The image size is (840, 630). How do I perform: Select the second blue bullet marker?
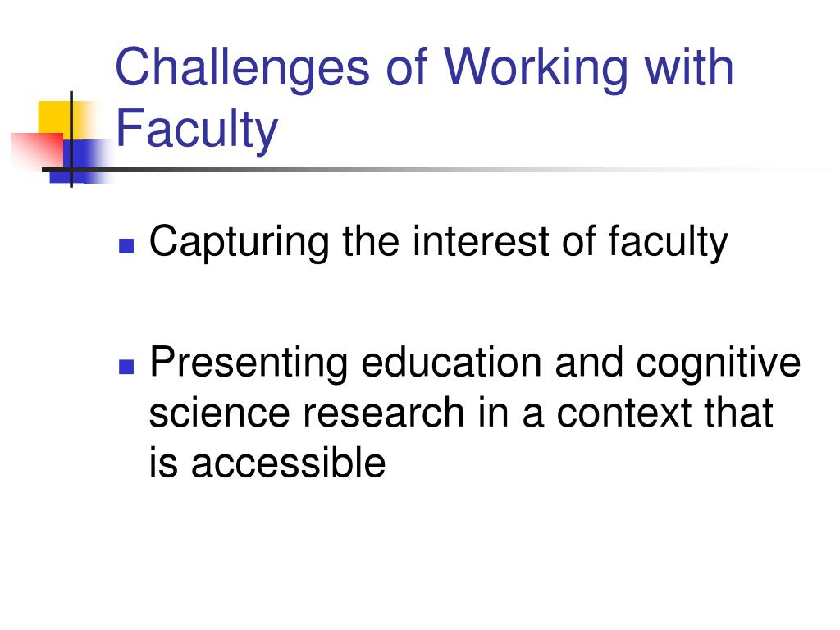click(126, 367)
